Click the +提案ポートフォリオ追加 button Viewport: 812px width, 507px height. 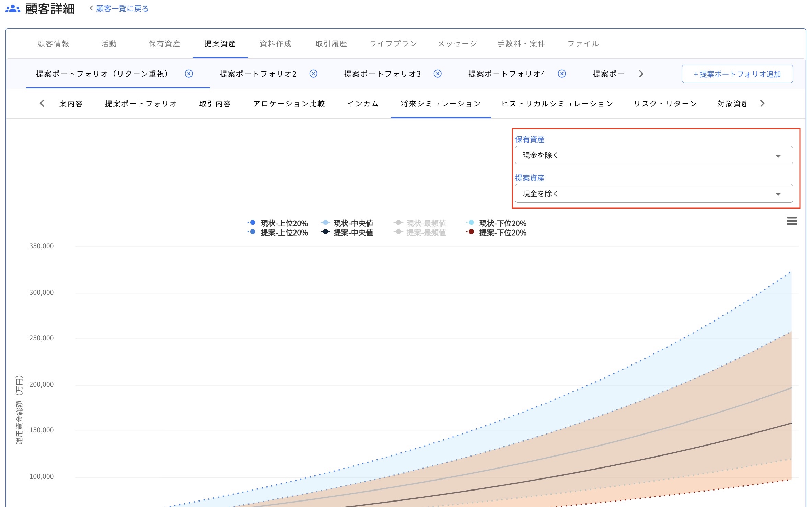click(736, 73)
